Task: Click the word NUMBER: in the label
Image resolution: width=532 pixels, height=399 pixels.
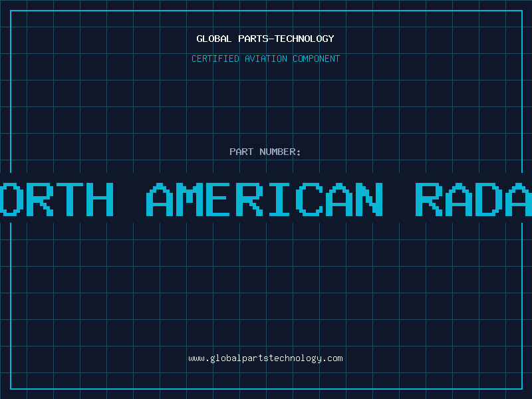Action: point(281,152)
